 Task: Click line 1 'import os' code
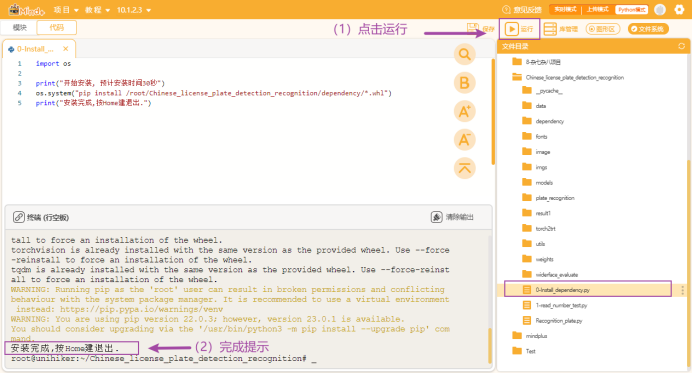point(53,64)
